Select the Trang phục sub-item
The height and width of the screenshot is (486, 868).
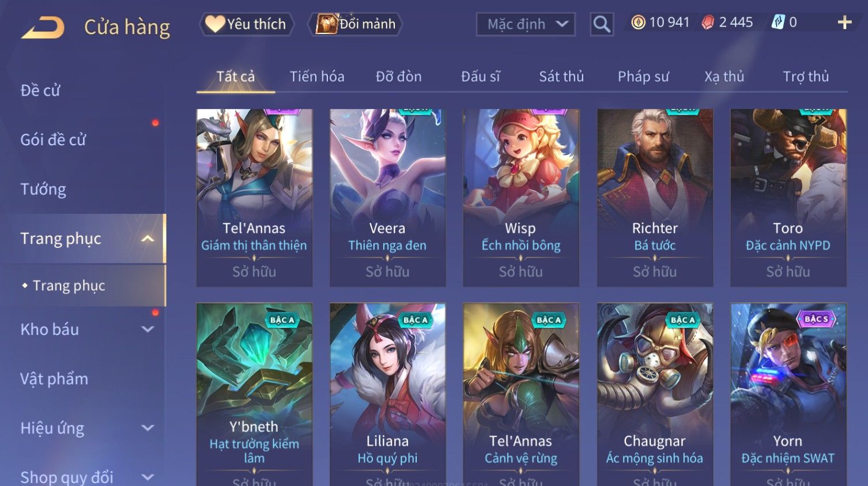point(69,285)
